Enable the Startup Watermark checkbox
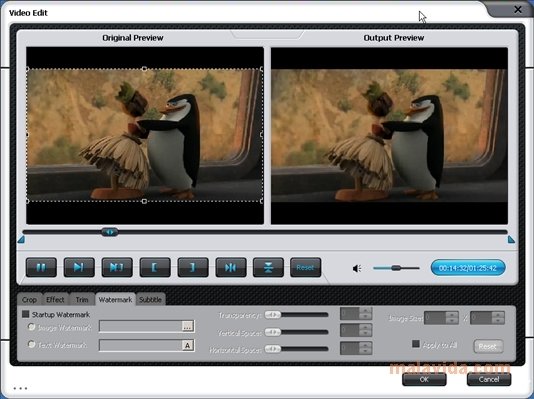 pos(26,314)
